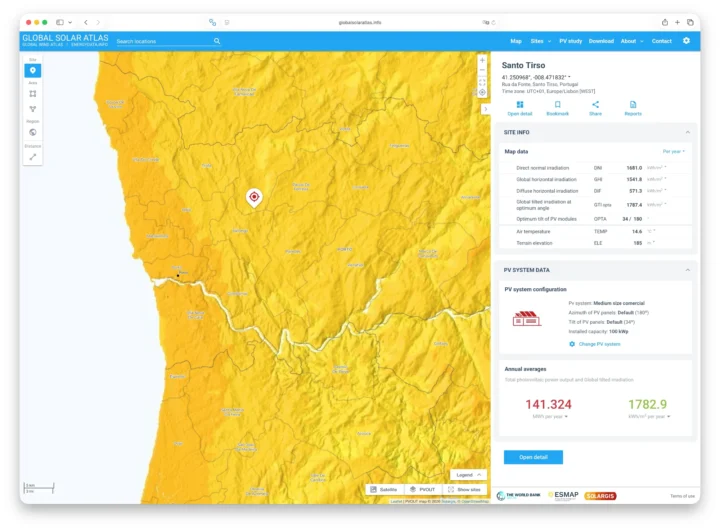Click the Global Solar Atlas logo
The width and height of the screenshot is (720, 530).
pos(65,40)
